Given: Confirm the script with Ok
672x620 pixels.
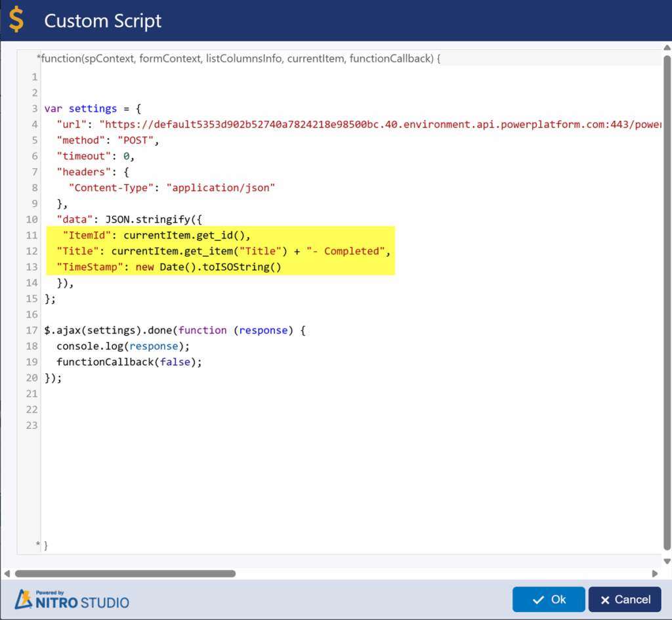Looking at the screenshot, I should click(x=549, y=600).
